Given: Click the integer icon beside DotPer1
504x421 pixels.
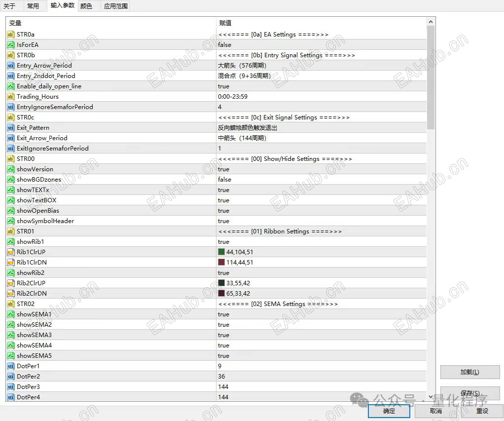Looking at the screenshot, I should click(11, 366).
